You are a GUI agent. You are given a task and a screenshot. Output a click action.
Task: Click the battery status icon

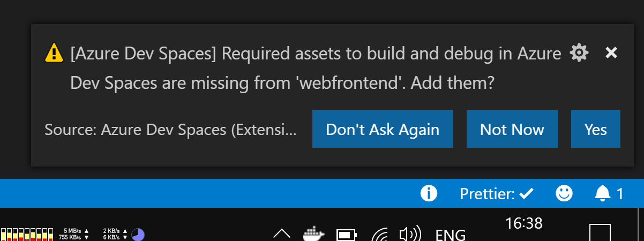(x=346, y=235)
